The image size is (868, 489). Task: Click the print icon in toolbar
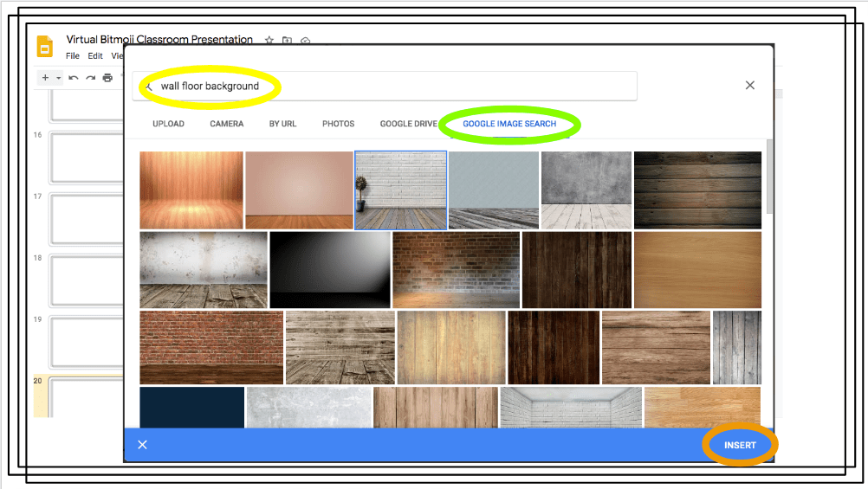(x=107, y=78)
